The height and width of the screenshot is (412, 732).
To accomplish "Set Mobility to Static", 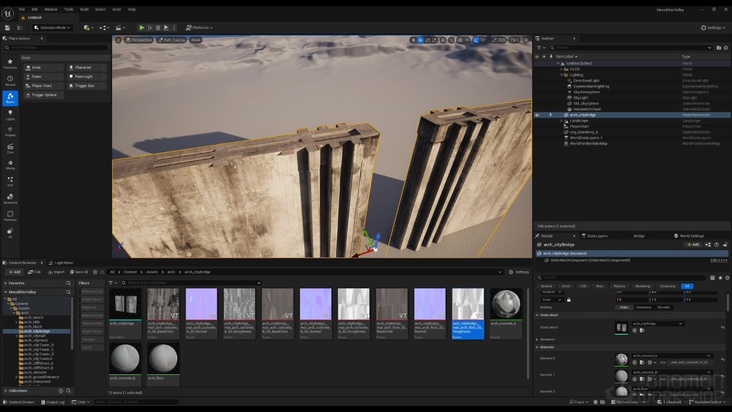I will pyautogui.click(x=624, y=307).
